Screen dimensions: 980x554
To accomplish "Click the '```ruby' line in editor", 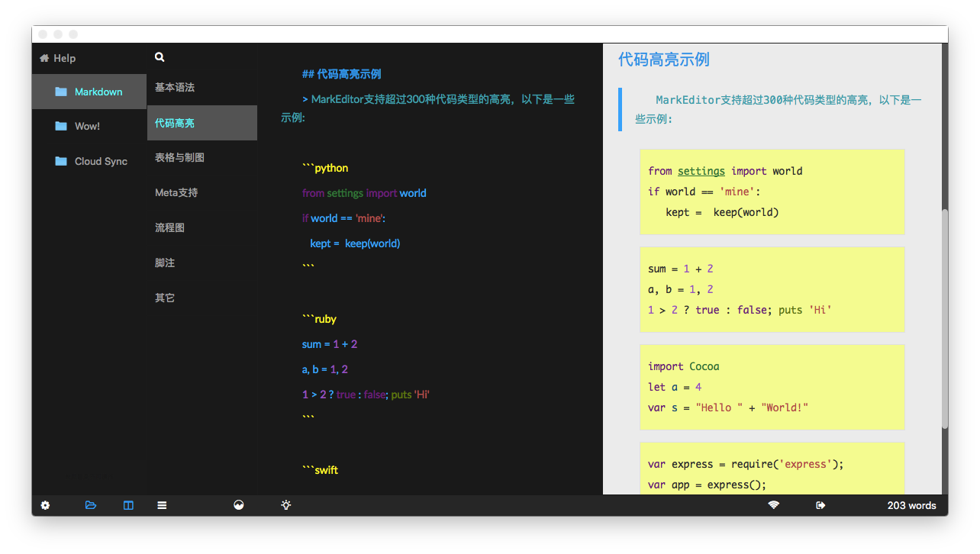I will coord(319,320).
